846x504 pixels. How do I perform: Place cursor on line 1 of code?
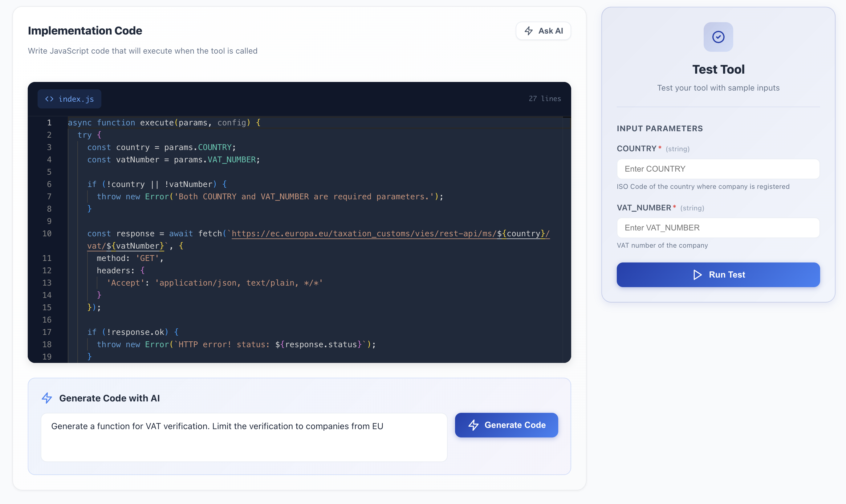pyautogui.click(x=163, y=123)
